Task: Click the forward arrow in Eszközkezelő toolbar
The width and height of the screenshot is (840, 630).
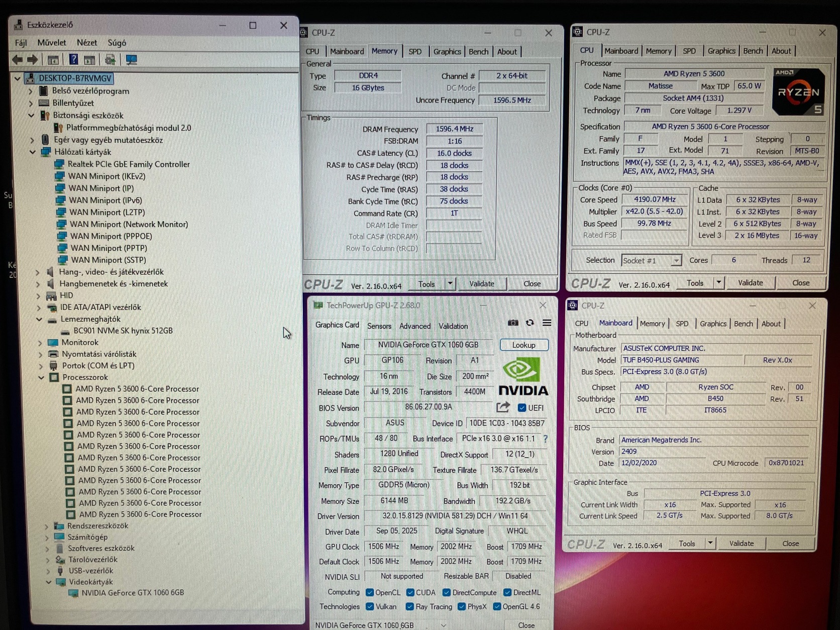Action: point(32,60)
